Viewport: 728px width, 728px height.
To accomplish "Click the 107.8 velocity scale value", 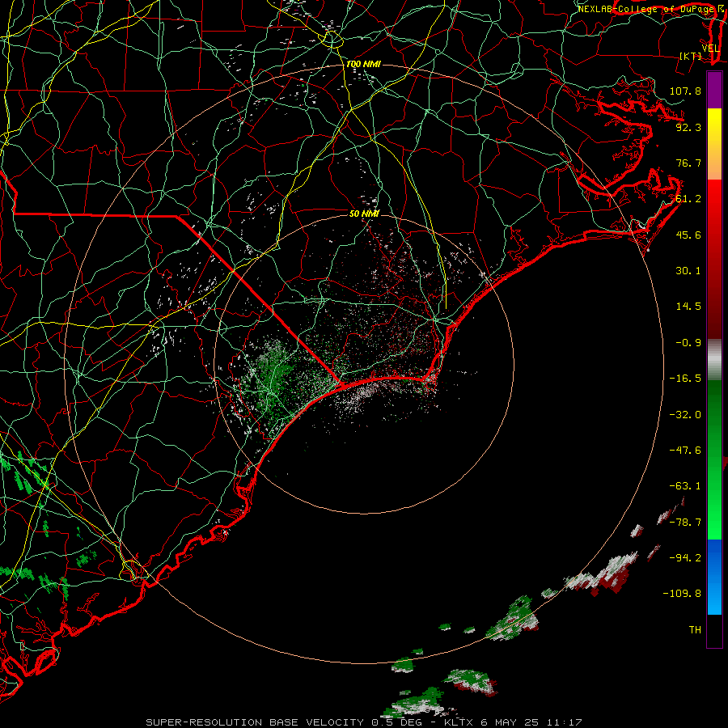I will 685,91.
